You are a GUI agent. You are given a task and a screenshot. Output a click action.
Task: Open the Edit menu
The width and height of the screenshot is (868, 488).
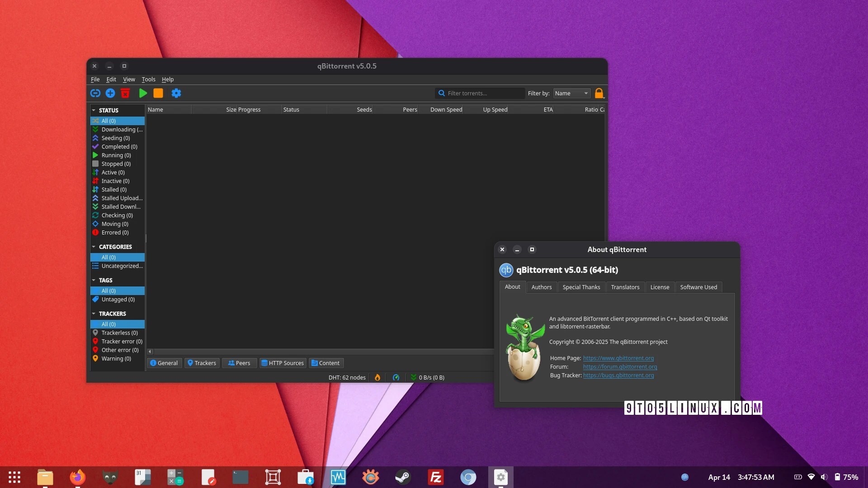click(x=111, y=79)
